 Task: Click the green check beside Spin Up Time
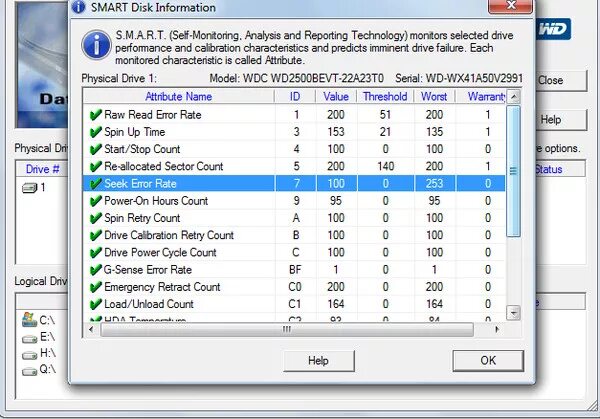[x=95, y=132]
